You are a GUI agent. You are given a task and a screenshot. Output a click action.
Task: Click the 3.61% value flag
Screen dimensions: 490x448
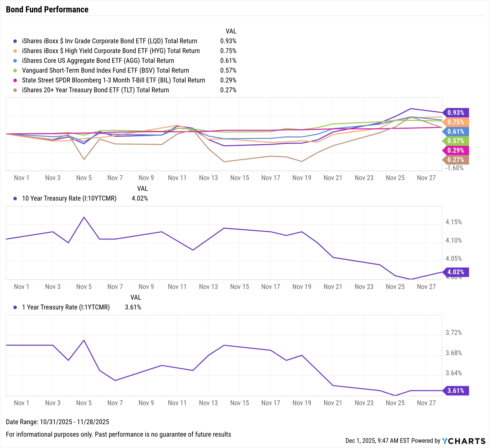(456, 391)
